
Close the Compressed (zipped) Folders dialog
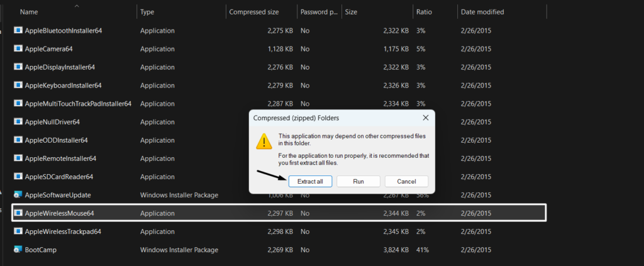pos(426,118)
